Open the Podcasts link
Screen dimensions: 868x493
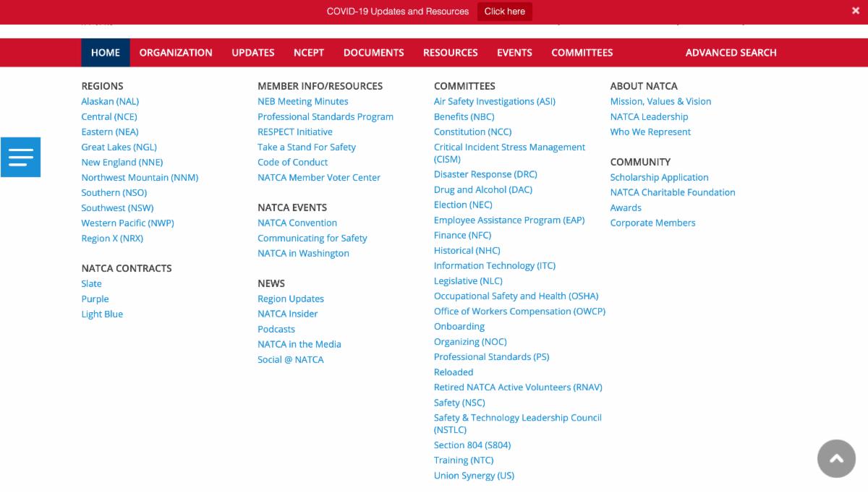click(276, 329)
